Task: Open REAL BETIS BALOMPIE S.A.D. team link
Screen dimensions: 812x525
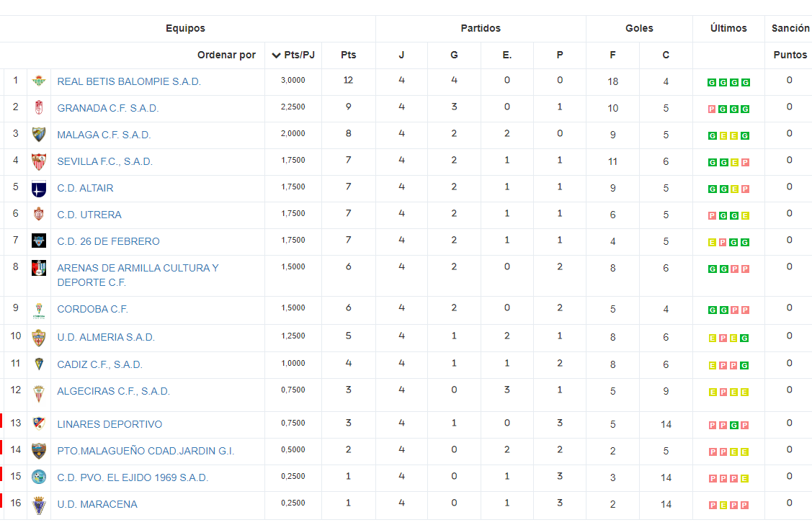Action: point(129,82)
